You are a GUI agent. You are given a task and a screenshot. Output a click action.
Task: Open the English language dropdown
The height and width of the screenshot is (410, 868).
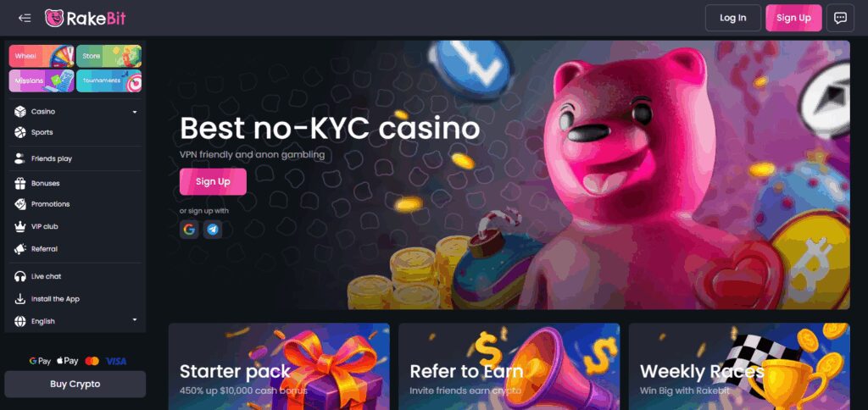click(75, 321)
